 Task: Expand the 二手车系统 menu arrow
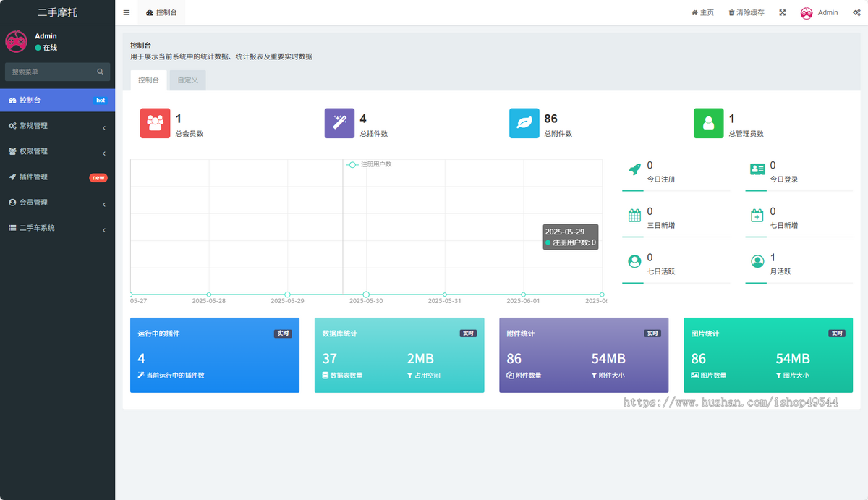pos(104,230)
